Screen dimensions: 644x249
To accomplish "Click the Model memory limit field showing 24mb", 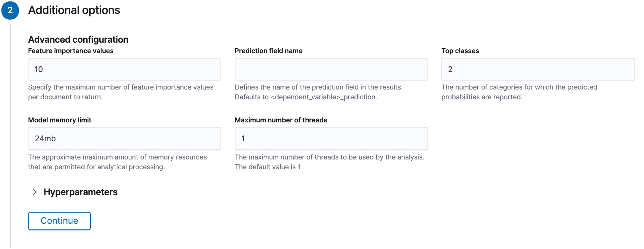I will coord(124,138).
